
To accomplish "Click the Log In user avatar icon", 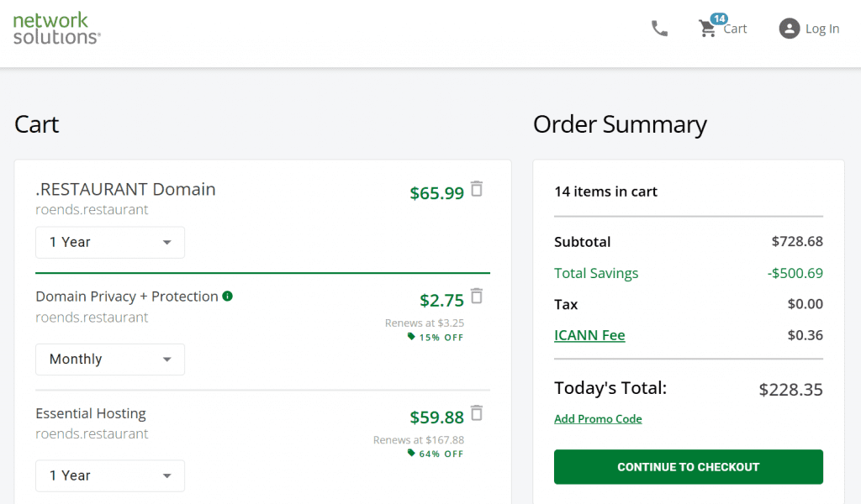I will pos(789,29).
